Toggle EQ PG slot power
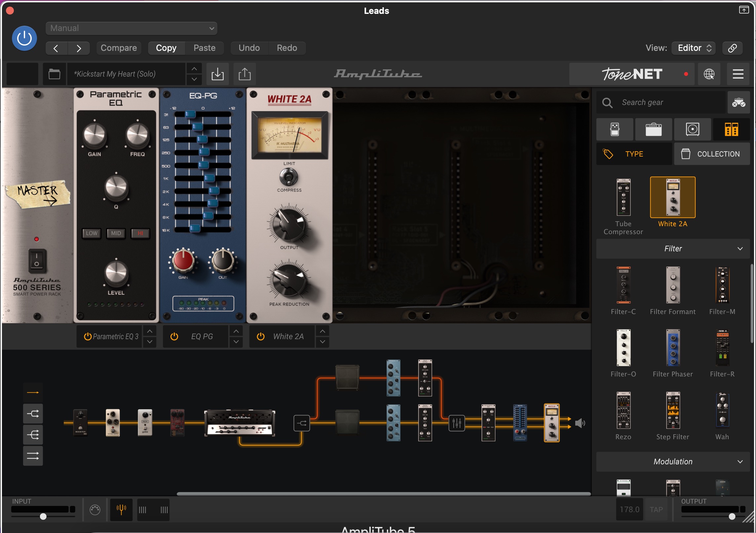This screenshot has height=533, width=756. click(x=174, y=337)
